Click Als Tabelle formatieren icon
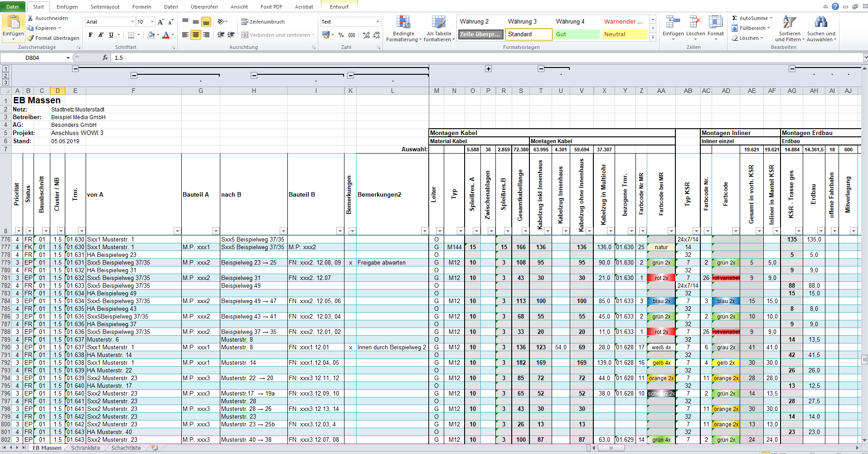The width and height of the screenshot is (868, 454). 438,23
